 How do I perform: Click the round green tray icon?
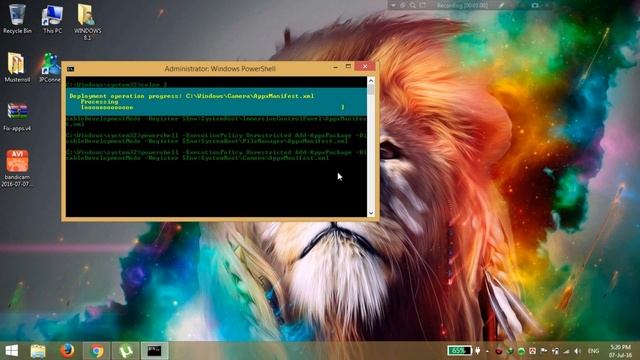click(x=521, y=351)
